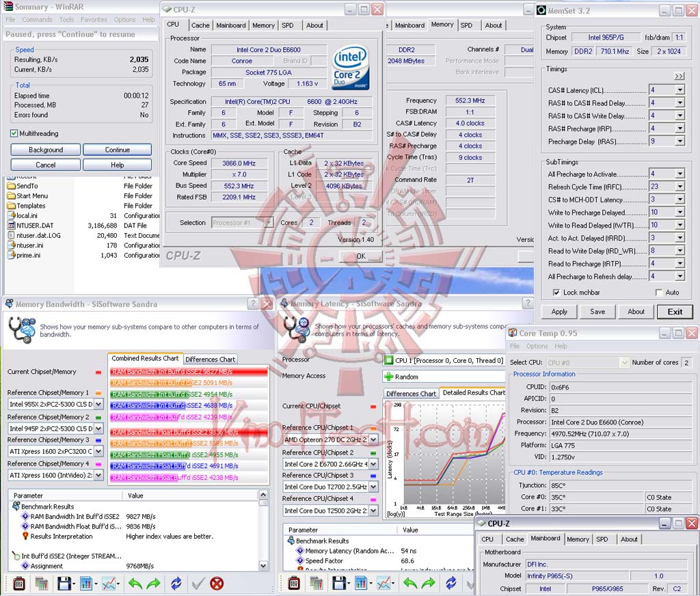Open Intel 955X reference chipset dropdown
Viewport: 700px width, 596px height.
(98, 404)
